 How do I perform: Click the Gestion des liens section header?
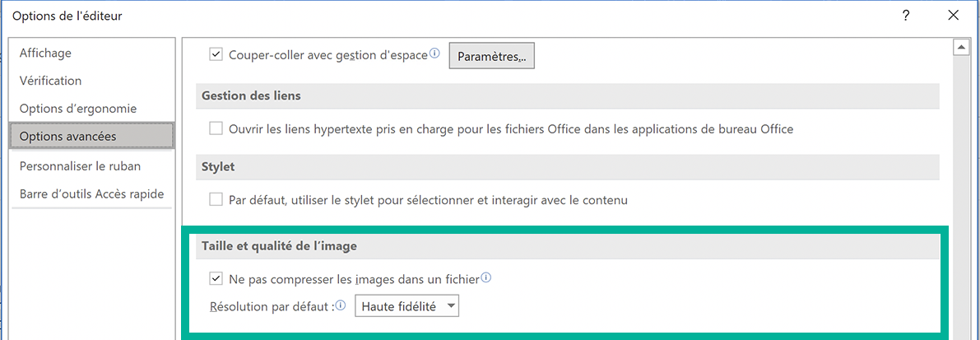pyautogui.click(x=251, y=95)
